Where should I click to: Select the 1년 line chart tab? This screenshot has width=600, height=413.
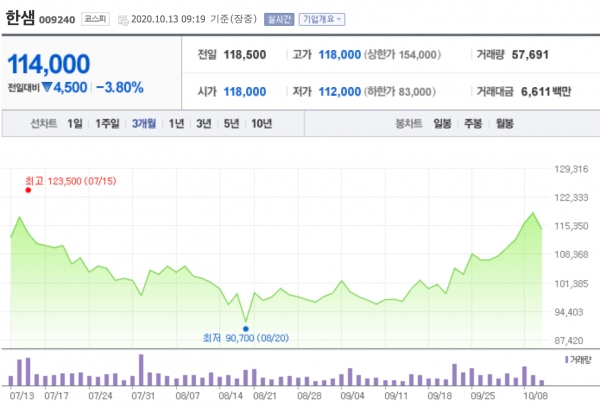click(x=176, y=124)
